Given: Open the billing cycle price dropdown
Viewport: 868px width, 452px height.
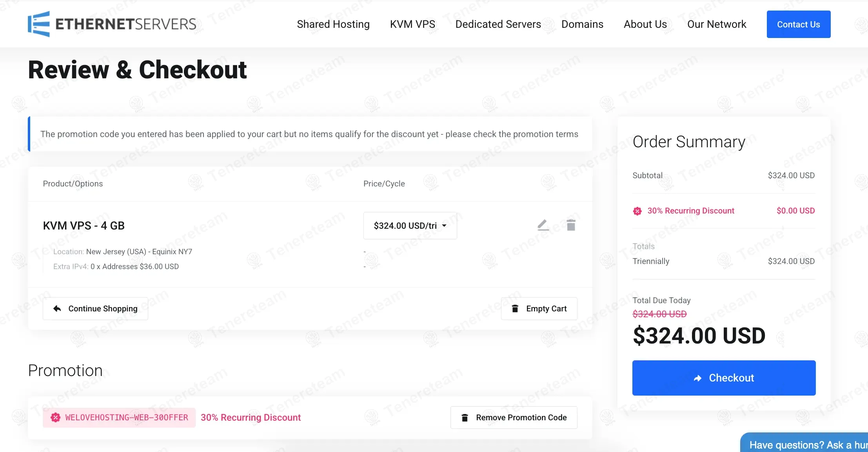Looking at the screenshot, I should point(410,226).
